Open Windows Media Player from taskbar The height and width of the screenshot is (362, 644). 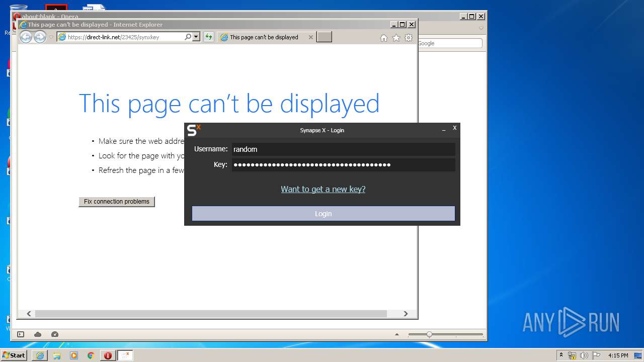74,355
